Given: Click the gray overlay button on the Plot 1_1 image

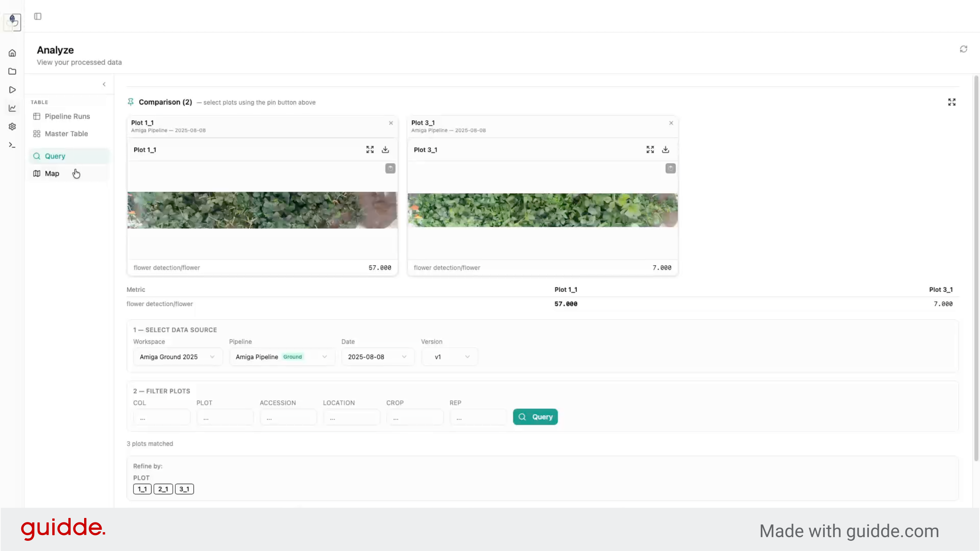Looking at the screenshot, I should tap(390, 168).
